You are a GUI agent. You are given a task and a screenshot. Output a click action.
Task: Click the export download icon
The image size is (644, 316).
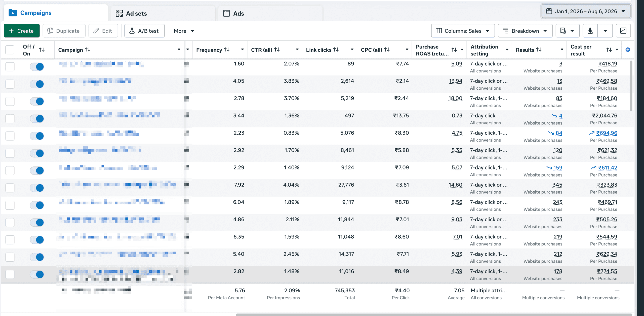click(x=590, y=31)
